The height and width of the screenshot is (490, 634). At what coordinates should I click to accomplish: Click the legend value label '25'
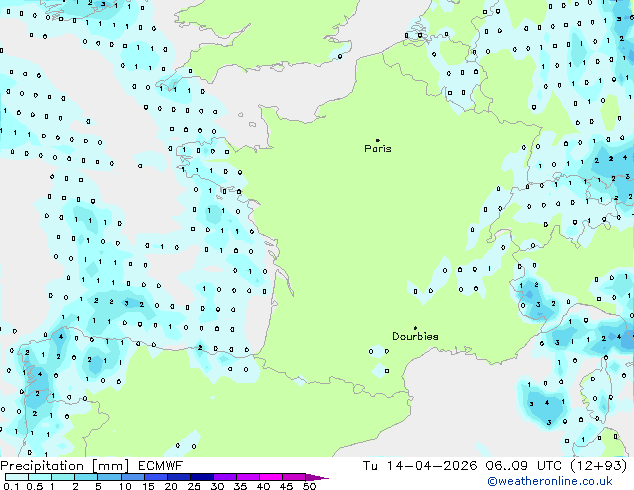tap(194, 486)
